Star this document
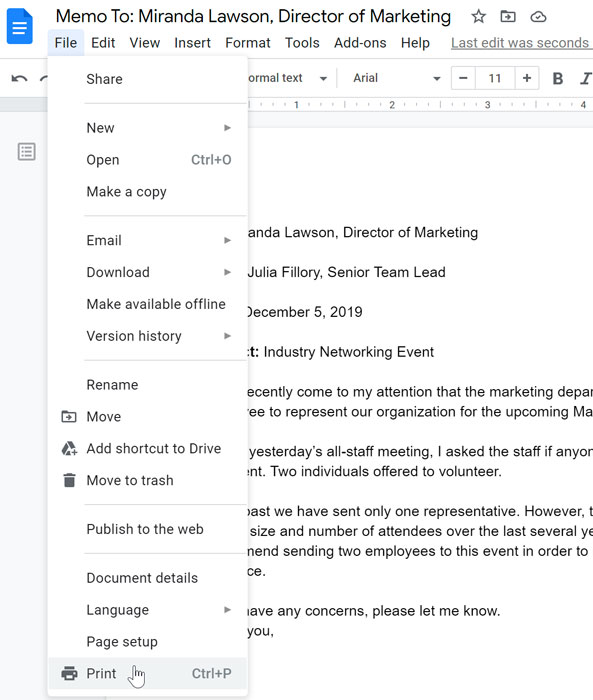This screenshot has height=700, width=593. tap(478, 17)
